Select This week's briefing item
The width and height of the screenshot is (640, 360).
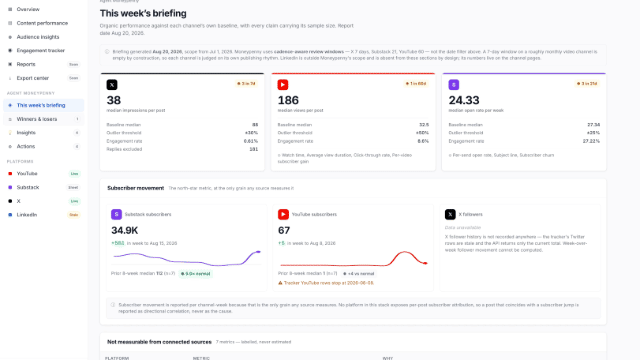click(43, 105)
